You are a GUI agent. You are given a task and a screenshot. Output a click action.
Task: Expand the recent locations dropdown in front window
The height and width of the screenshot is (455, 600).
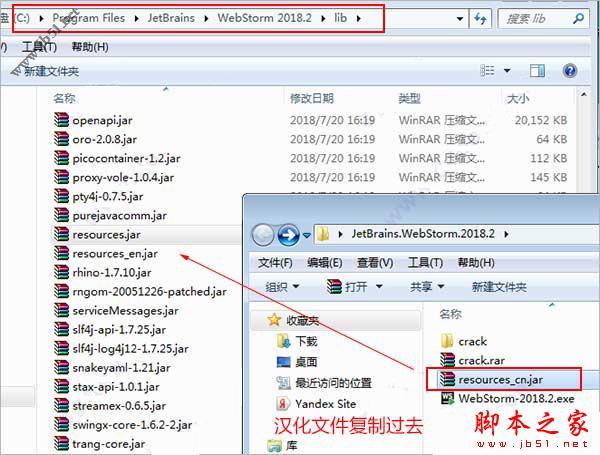(307, 235)
